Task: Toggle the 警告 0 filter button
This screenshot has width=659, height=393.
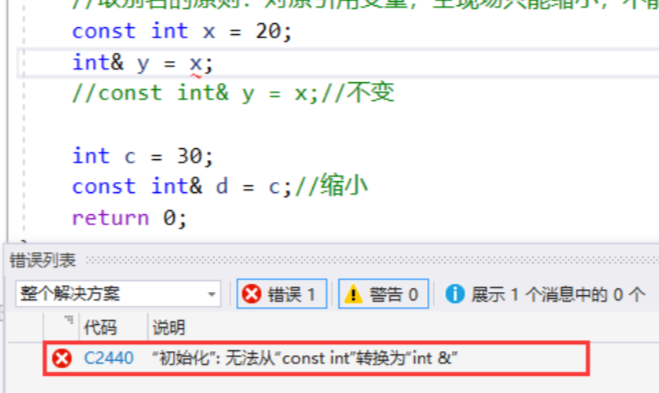Action: point(383,294)
